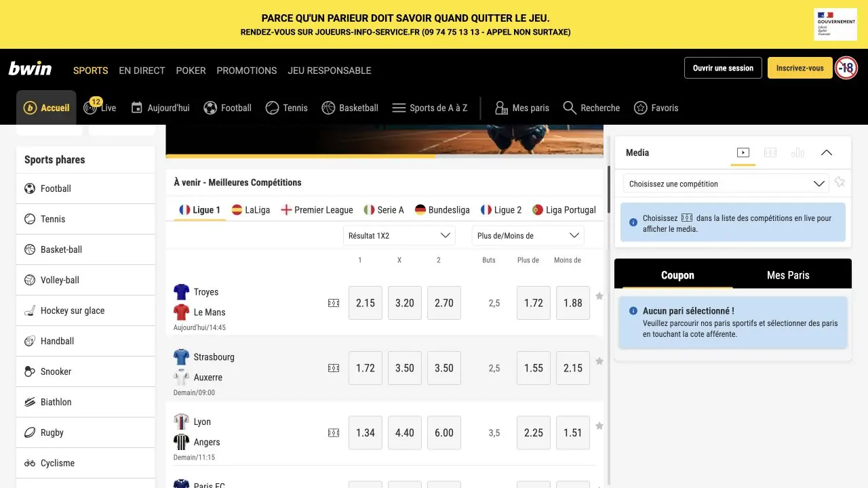Viewport: 868px width, 488px height.
Task: Open the Plus de/Moins de dropdown
Action: 528,235
